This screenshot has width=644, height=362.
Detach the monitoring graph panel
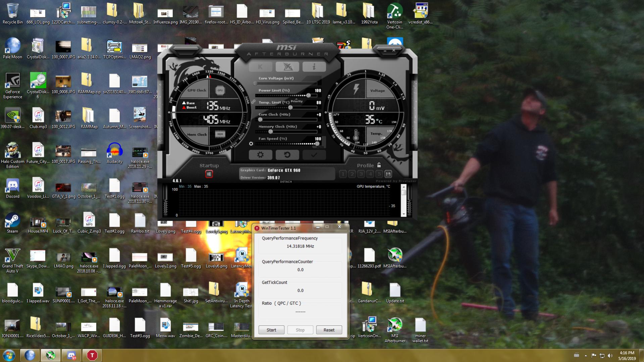point(286,182)
